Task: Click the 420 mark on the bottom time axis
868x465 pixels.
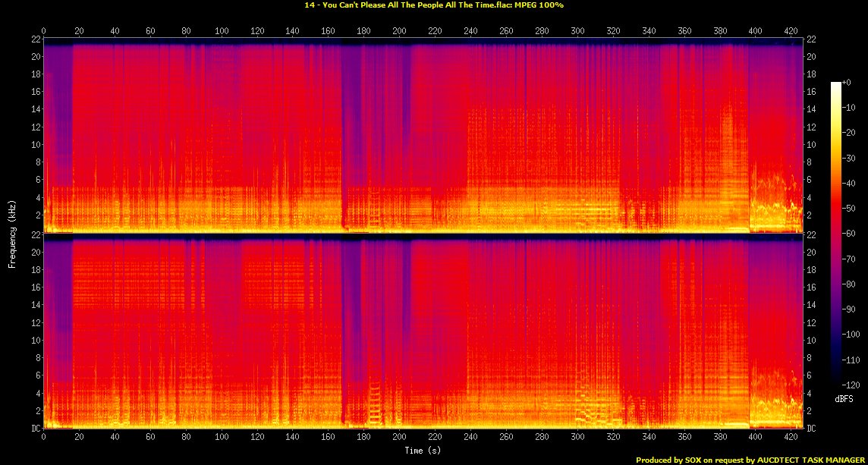Action: pyautogui.click(x=792, y=438)
